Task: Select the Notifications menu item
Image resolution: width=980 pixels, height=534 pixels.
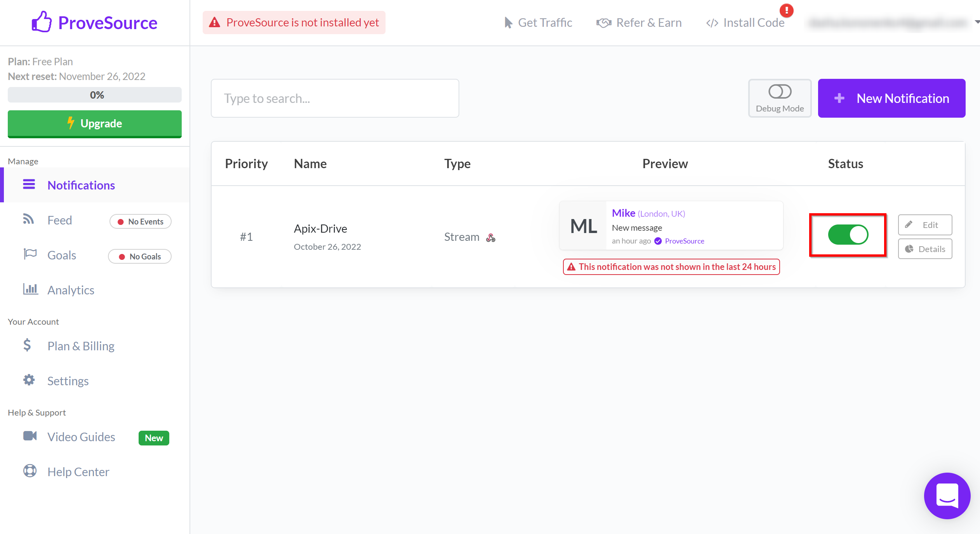Action: coord(81,185)
